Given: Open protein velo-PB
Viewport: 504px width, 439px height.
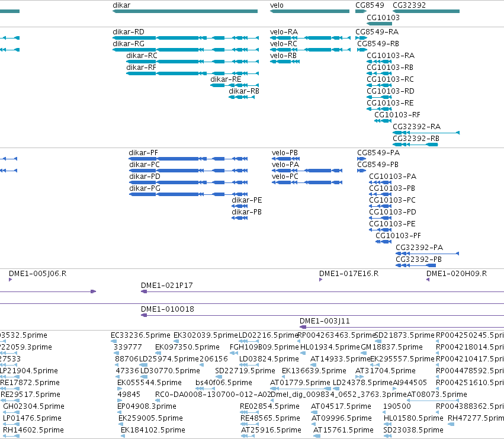Looking at the screenshot, I should click(285, 153).
